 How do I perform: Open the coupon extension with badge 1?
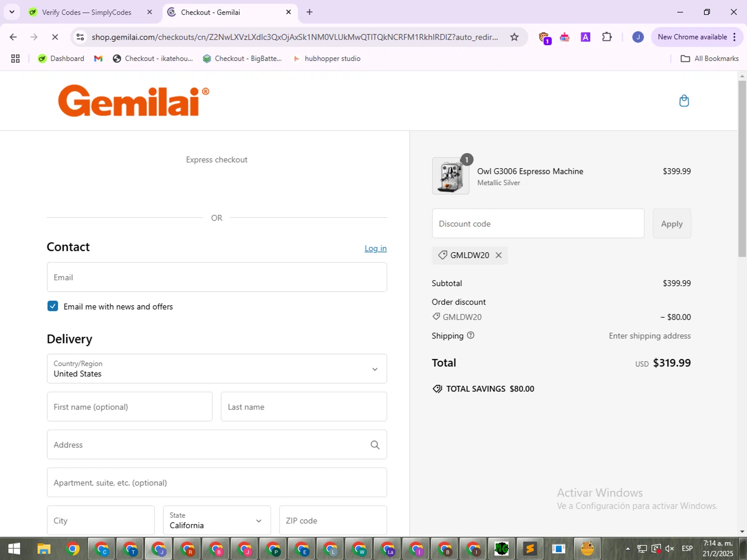(544, 38)
